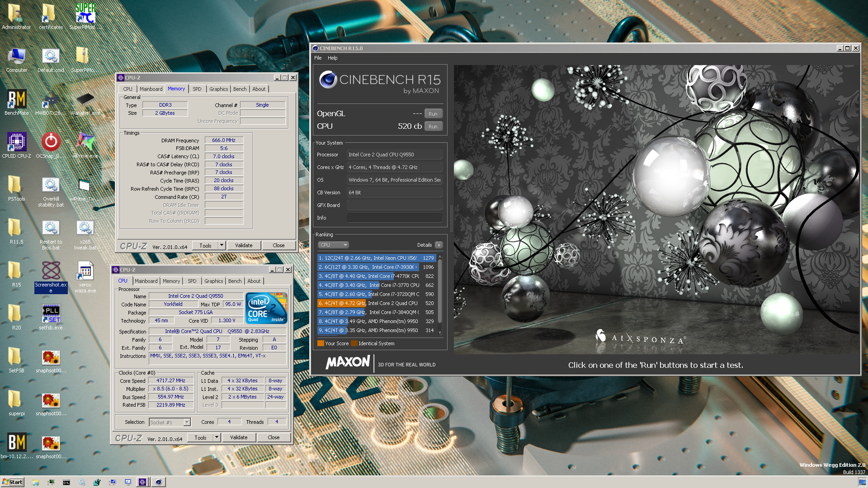This screenshot has height=488, width=868.
Task: Open the Command Prompt icon in the taskbar
Action: (66, 482)
